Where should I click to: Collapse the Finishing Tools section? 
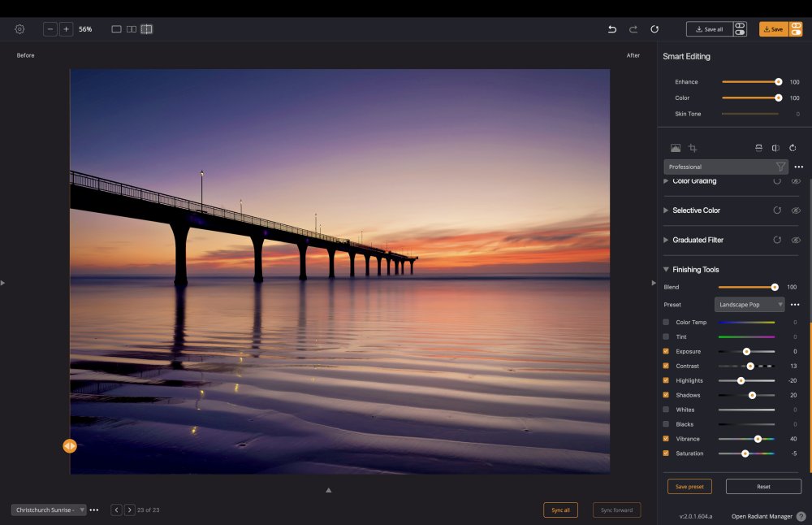[x=667, y=270]
